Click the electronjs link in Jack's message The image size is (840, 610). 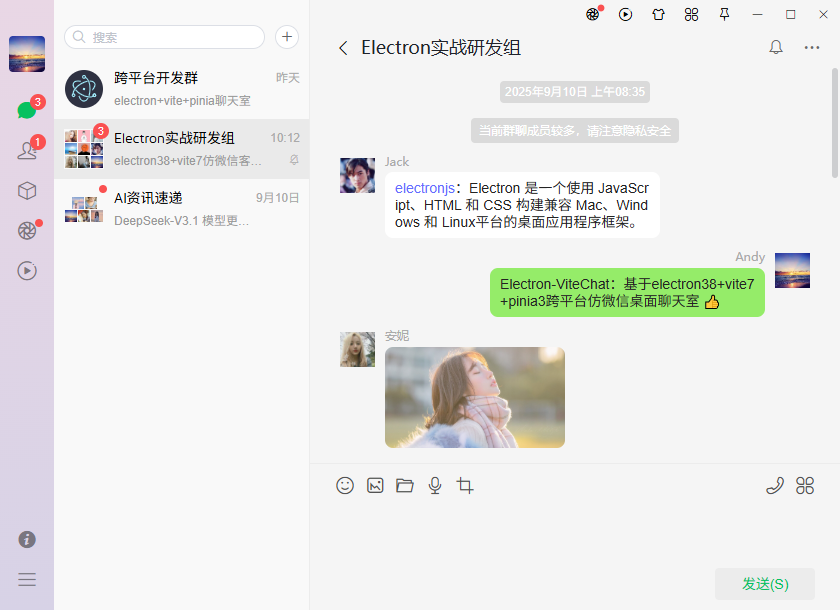(424, 187)
